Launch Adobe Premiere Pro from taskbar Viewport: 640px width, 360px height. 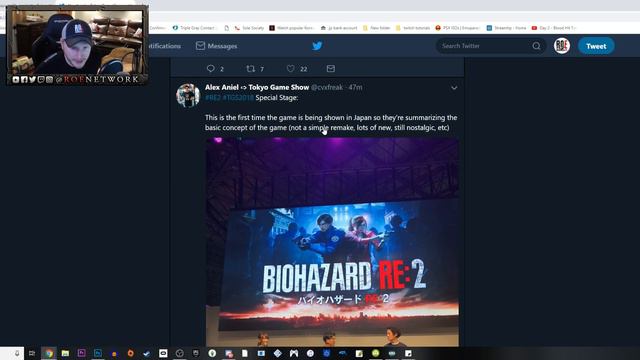pos(82,353)
